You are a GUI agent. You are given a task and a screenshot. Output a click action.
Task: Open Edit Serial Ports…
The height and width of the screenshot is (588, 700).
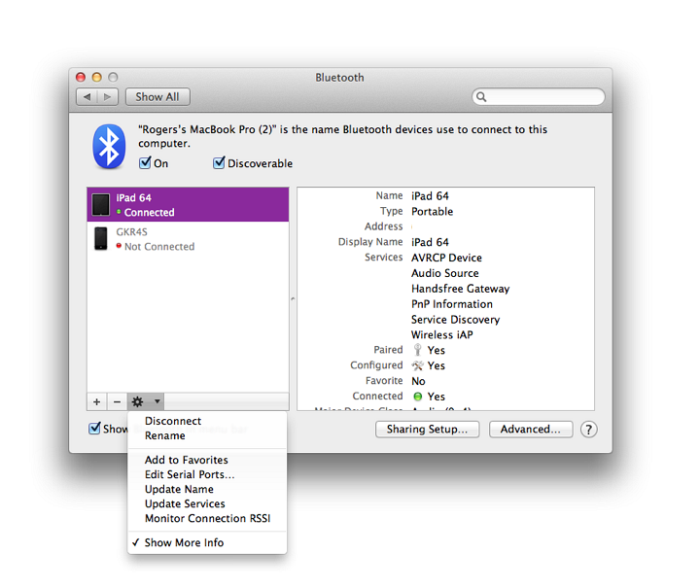207,474
